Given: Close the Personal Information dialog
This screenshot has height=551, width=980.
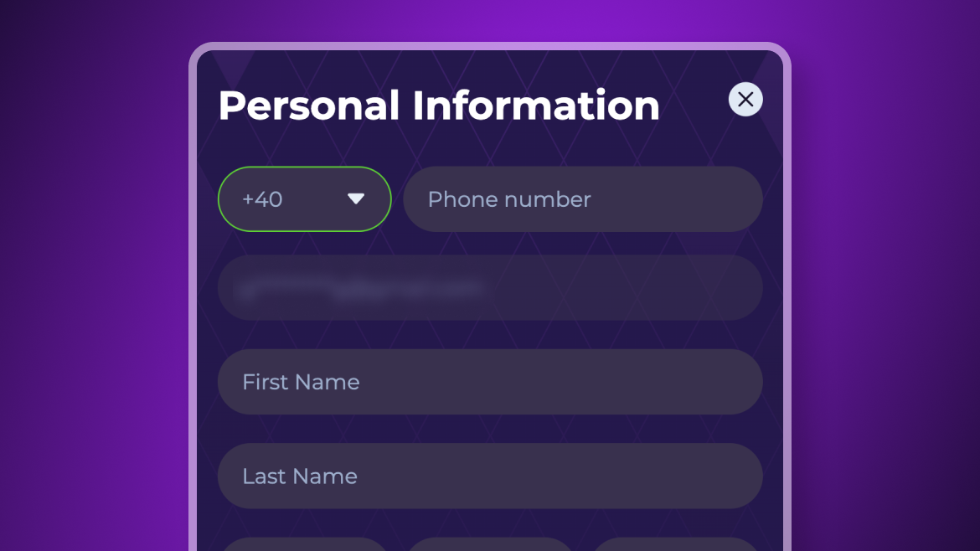Looking at the screenshot, I should [x=745, y=100].
